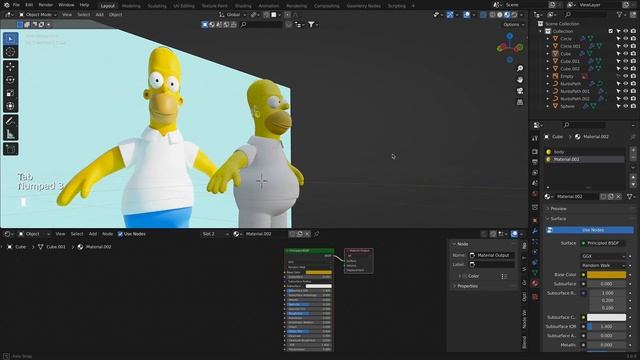Viewport: 640px width, 360px height.
Task: Activate the Transform tool
Action: click(x=11, y=106)
